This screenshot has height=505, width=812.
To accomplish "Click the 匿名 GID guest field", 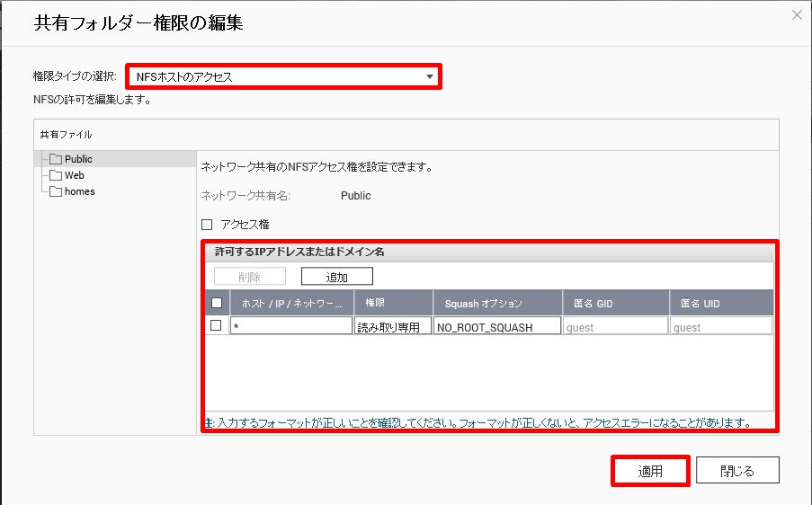I will [615, 327].
